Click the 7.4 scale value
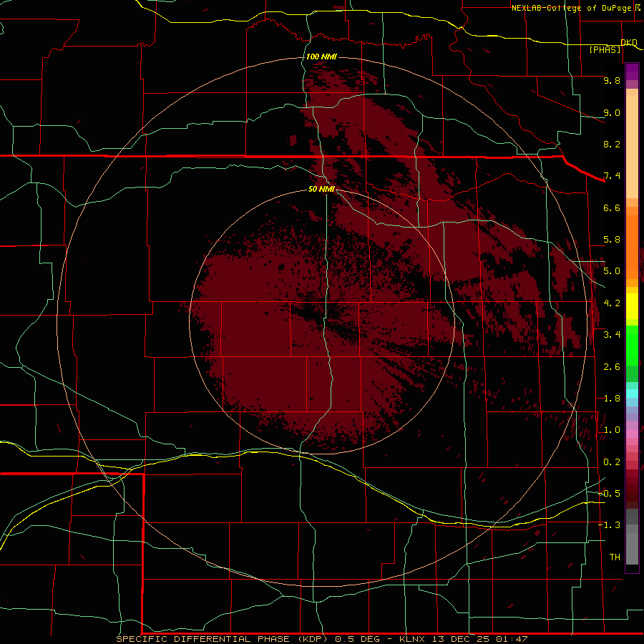Image resolution: width=644 pixels, height=644 pixels. click(612, 176)
